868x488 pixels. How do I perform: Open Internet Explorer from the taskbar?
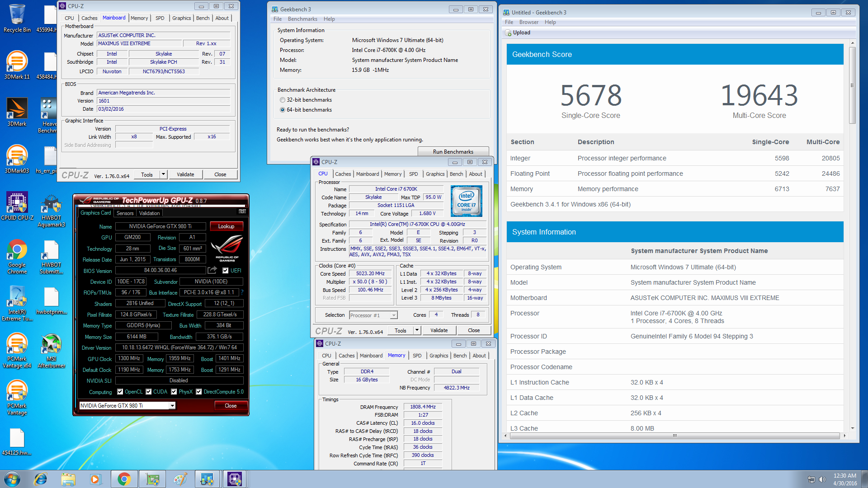click(41, 479)
